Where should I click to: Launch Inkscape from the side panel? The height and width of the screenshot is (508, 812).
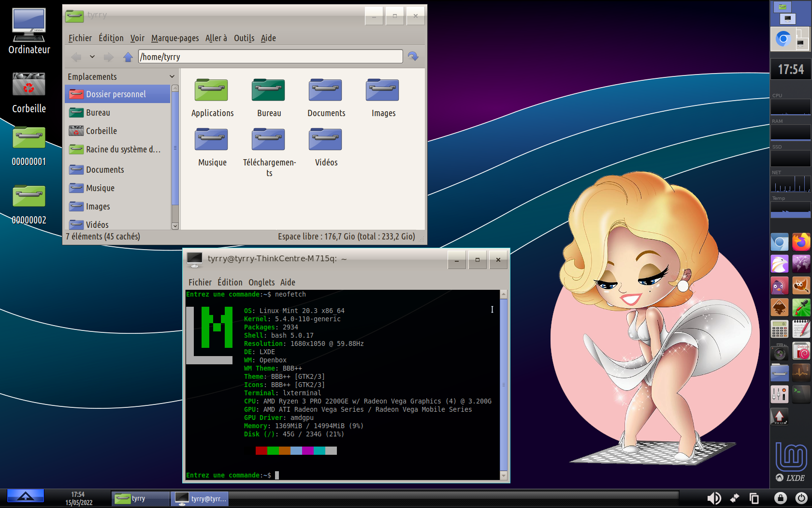780,308
